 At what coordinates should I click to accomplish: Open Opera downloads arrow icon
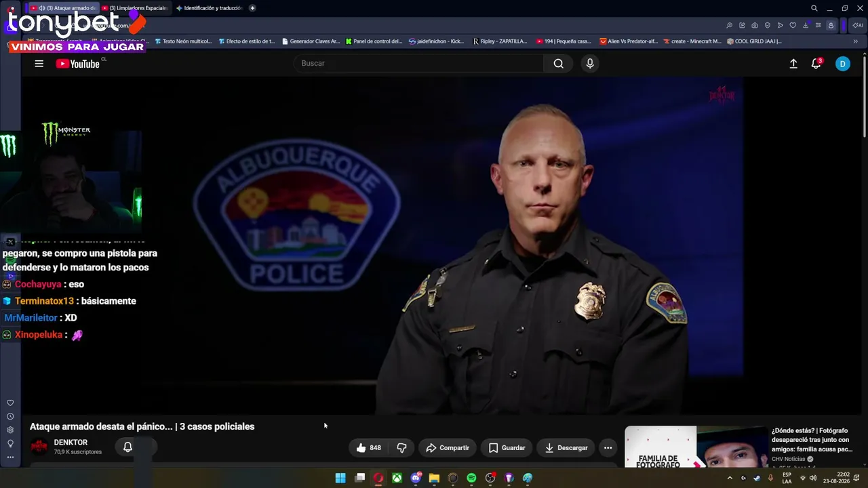pos(806,26)
